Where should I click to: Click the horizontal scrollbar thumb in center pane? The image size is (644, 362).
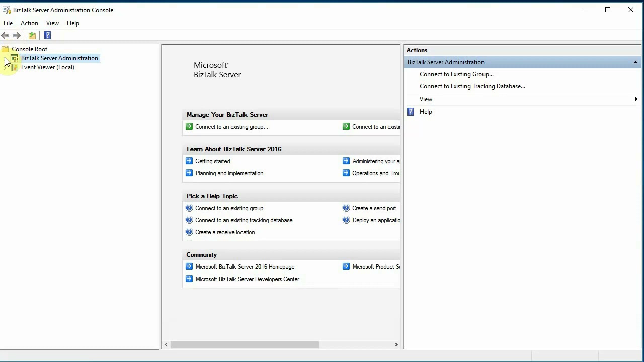tap(245, 344)
